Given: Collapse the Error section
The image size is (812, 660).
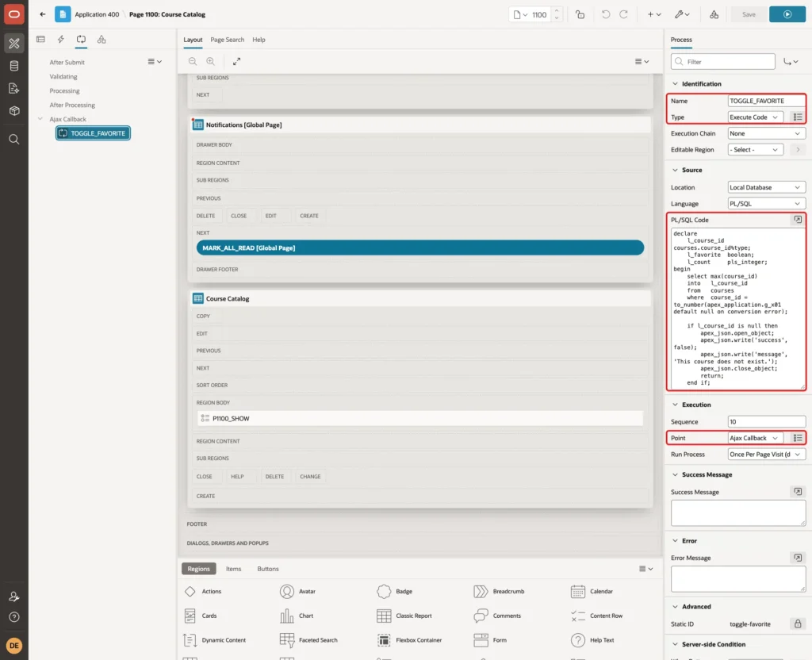Looking at the screenshot, I should click(675, 541).
